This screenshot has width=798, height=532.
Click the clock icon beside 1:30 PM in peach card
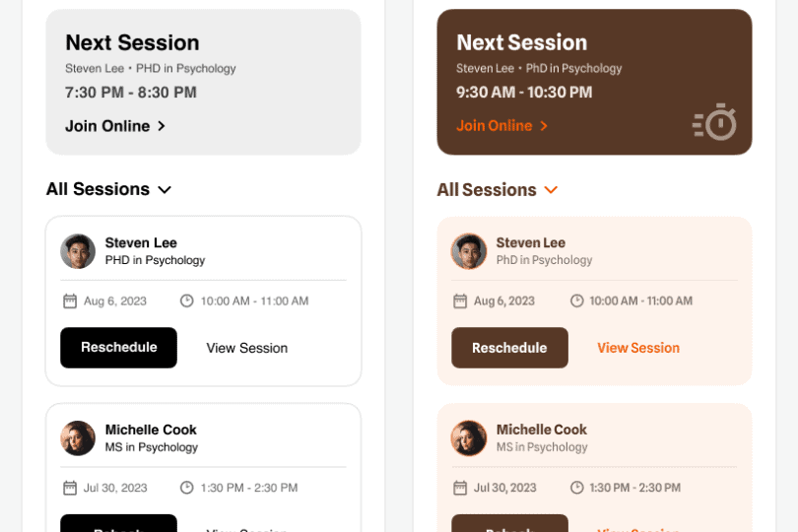[576, 488]
